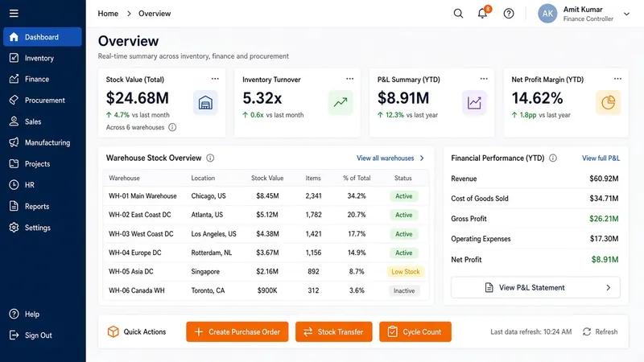Expand the Amit Kumar account dropdown chevron

click(x=626, y=14)
